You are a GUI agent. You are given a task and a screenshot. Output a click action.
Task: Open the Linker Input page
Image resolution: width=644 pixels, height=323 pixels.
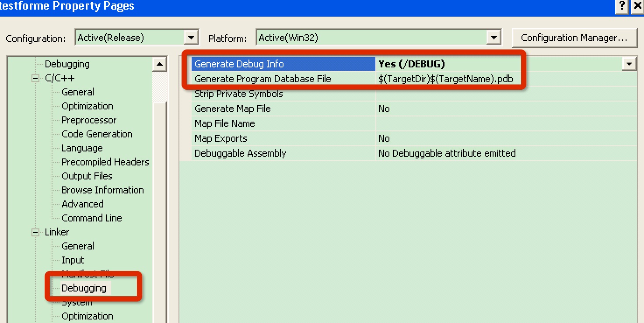pos(72,260)
